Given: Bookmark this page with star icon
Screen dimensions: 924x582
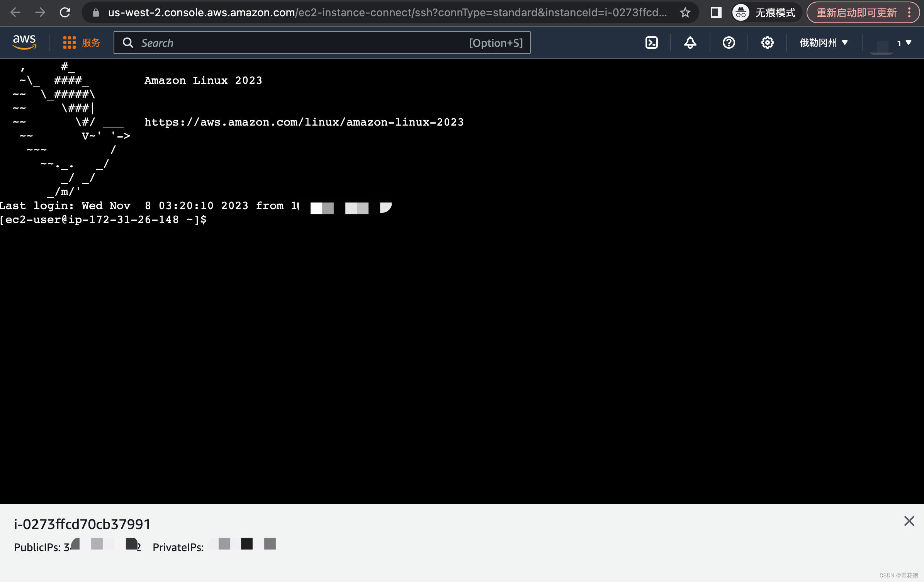Looking at the screenshot, I should (685, 13).
